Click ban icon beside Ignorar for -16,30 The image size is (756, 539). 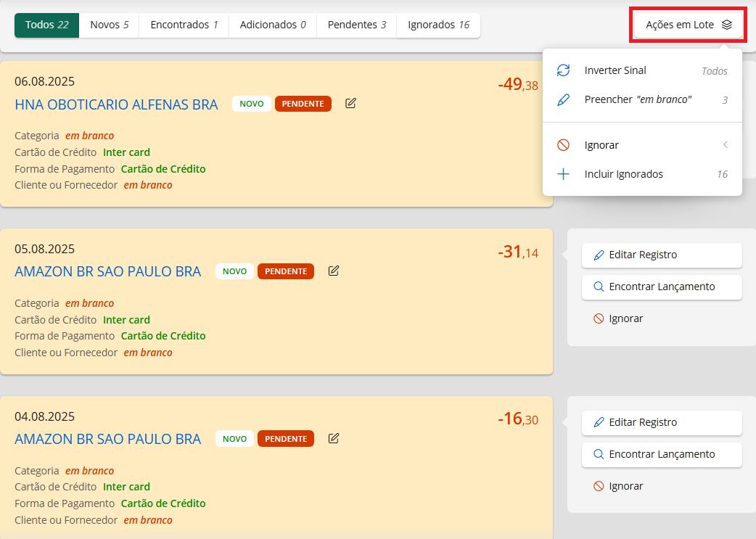coord(599,486)
